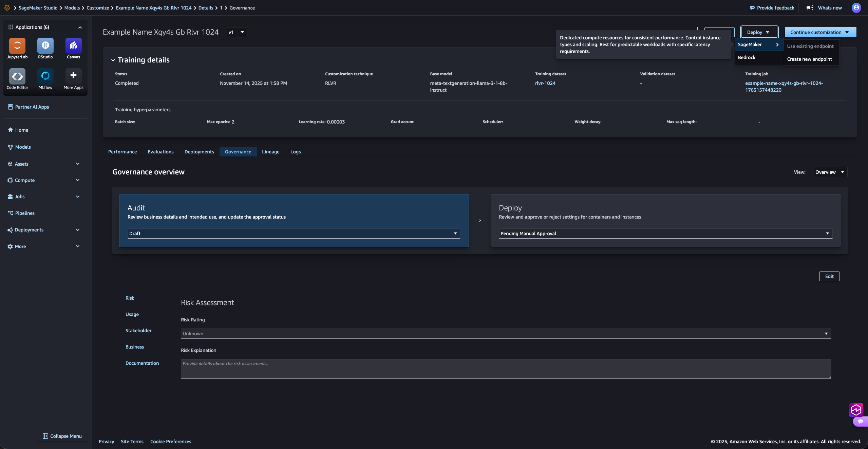Launch the MLflow application icon
Viewport: 868px width, 449px height.
45,76
